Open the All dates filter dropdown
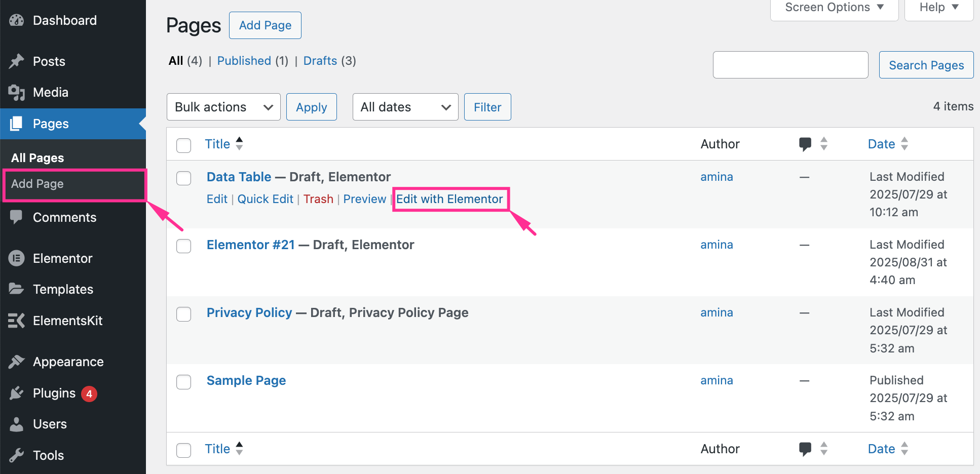Viewport: 980px width, 474px height. (405, 107)
